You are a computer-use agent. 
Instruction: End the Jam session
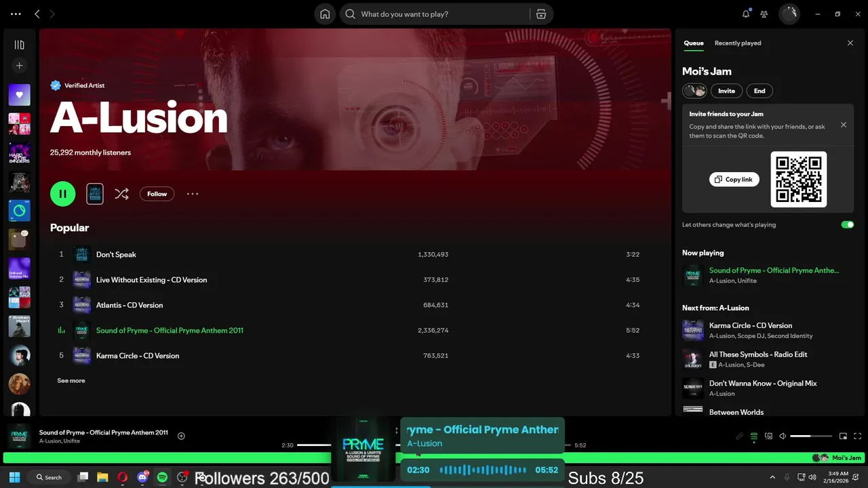click(x=759, y=91)
